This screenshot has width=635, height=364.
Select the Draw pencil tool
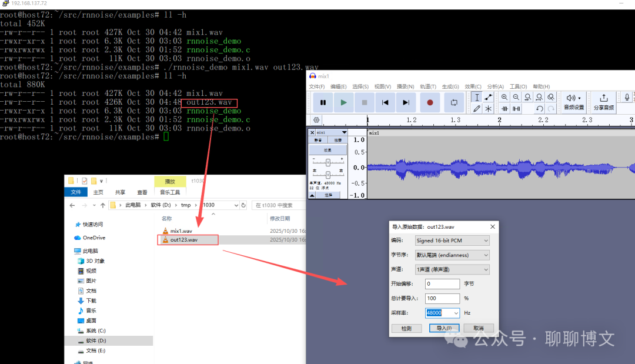(x=477, y=109)
